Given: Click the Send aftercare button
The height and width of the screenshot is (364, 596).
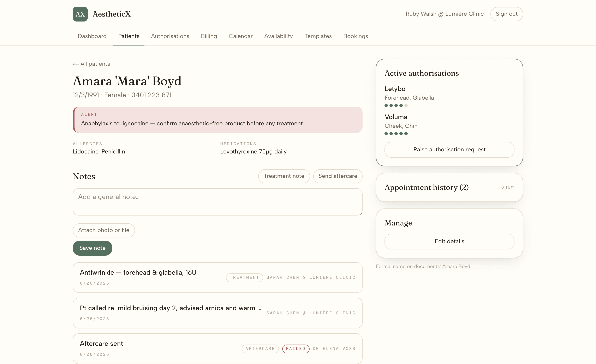Looking at the screenshot, I should (x=338, y=176).
